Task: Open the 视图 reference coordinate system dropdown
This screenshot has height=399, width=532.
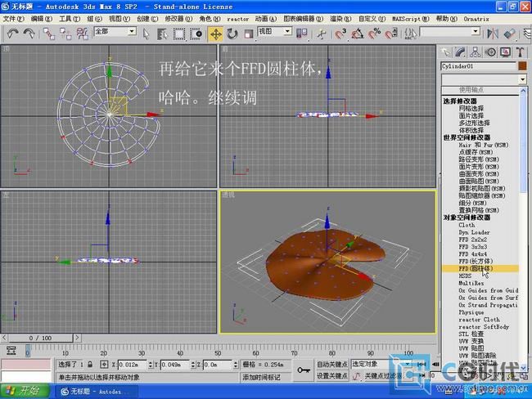Action: click(x=287, y=32)
